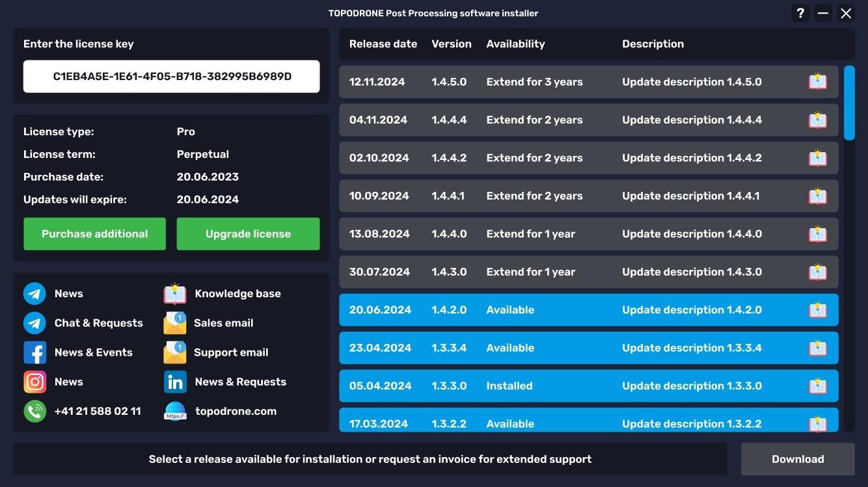This screenshot has height=487, width=868.
Task: Open the News & Requests LinkedIn link
Action: (x=241, y=382)
